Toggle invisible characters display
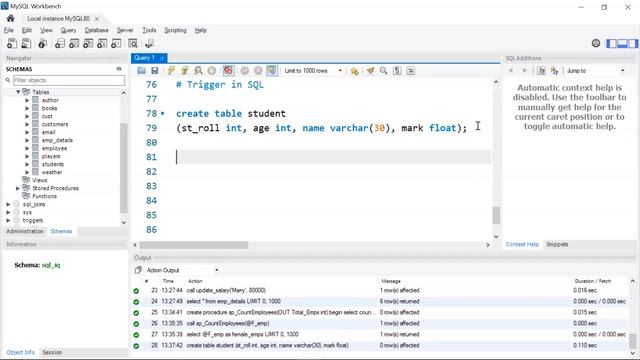640x360 pixels. click(397, 71)
